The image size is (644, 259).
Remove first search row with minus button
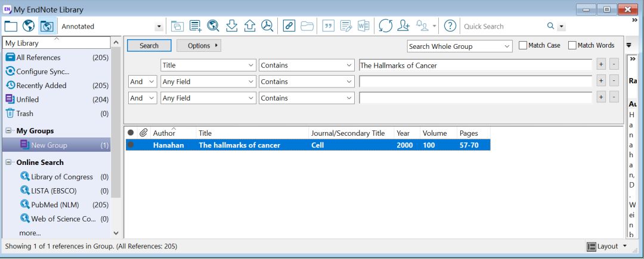pyautogui.click(x=614, y=65)
